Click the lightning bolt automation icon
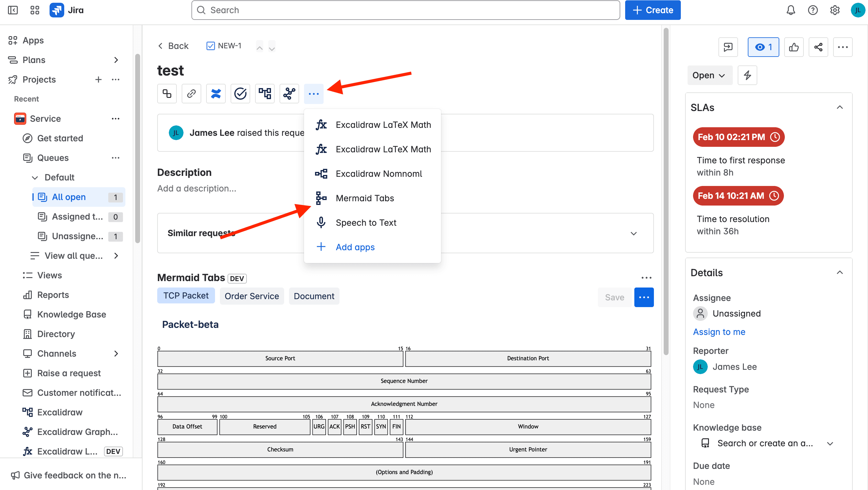 [x=747, y=75]
